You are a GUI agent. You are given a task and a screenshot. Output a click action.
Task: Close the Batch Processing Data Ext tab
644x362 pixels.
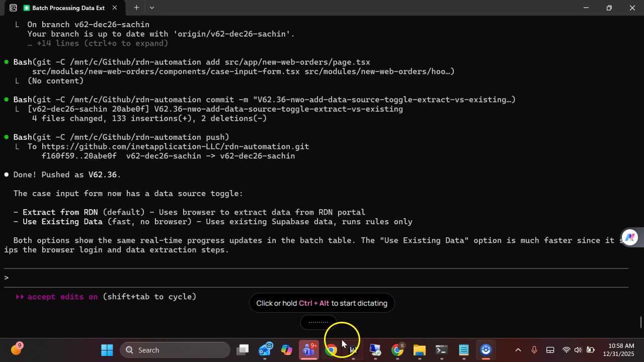click(x=115, y=8)
